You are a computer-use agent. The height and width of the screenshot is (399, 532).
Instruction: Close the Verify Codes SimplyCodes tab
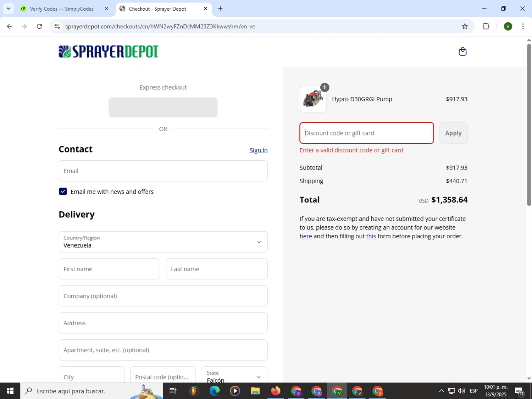106,9
